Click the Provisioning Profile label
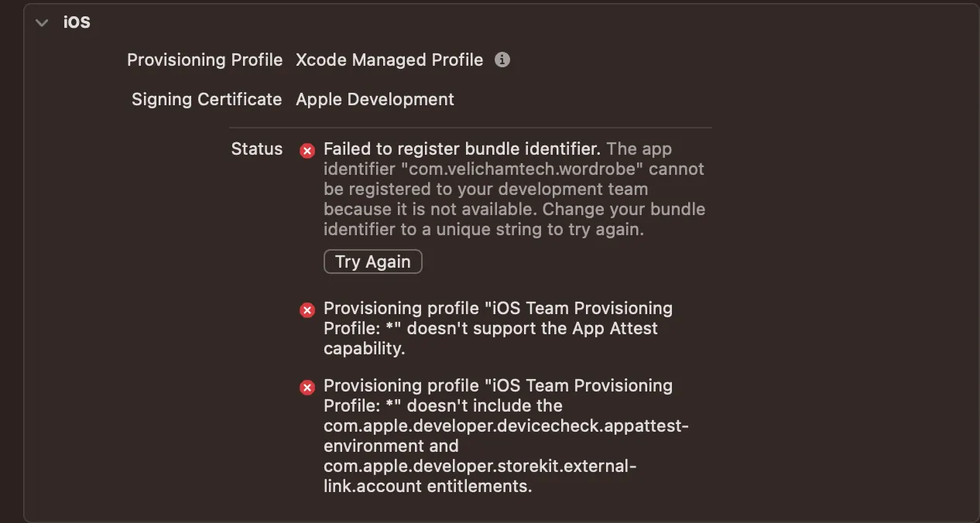 [x=204, y=60]
